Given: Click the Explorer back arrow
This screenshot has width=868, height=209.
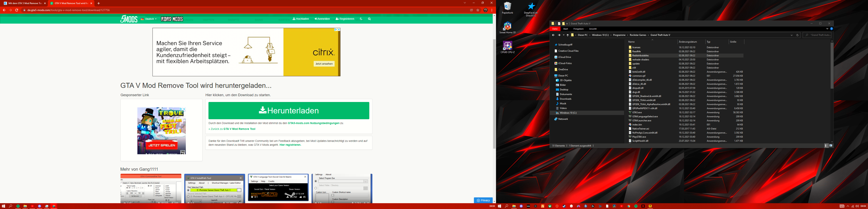Looking at the screenshot, I should 553,35.
